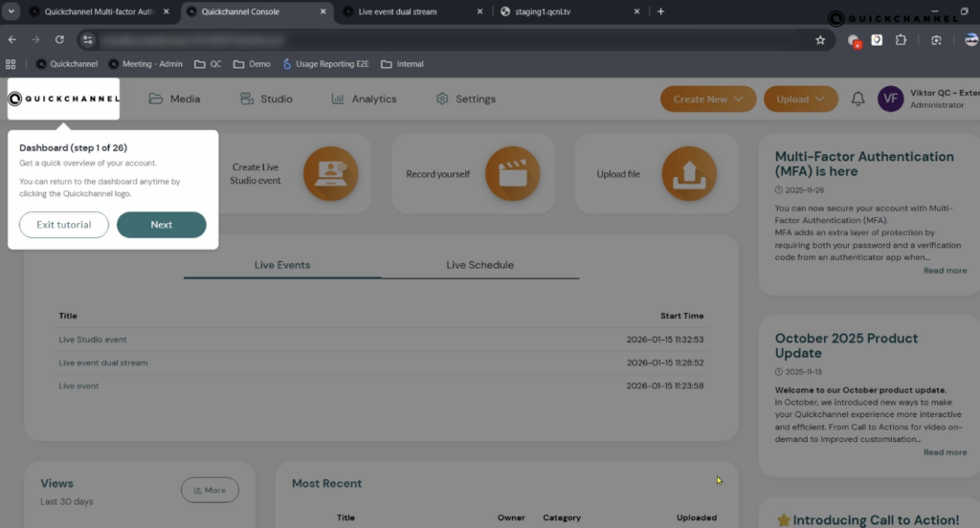980x528 pixels.
Task: Click the Record yourself clapperboard icon
Action: pos(512,174)
